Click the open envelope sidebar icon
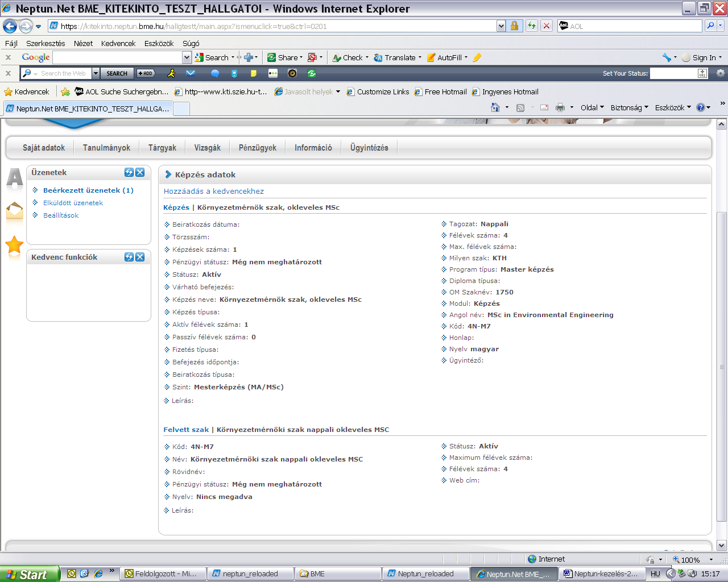 (x=14, y=211)
